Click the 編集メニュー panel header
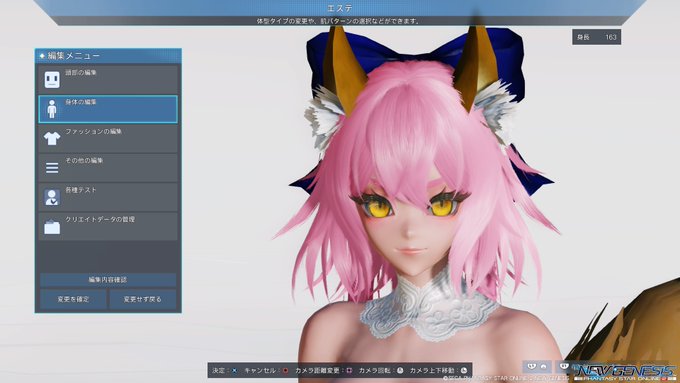The height and width of the screenshot is (383, 680). click(x=108, y=56)
